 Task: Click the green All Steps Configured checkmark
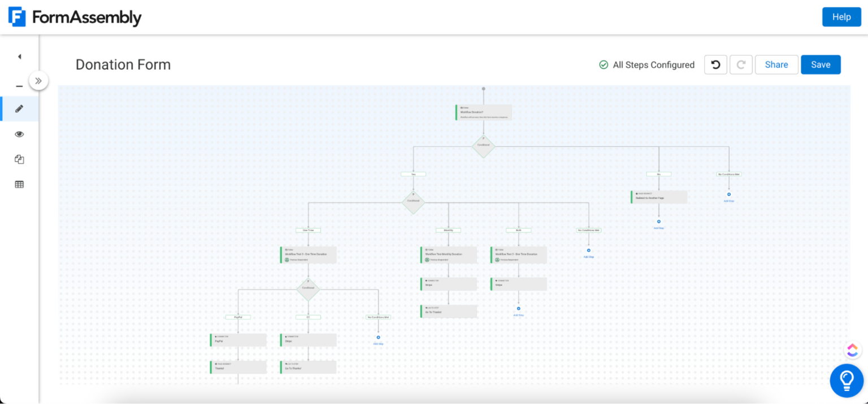(604, 64)
